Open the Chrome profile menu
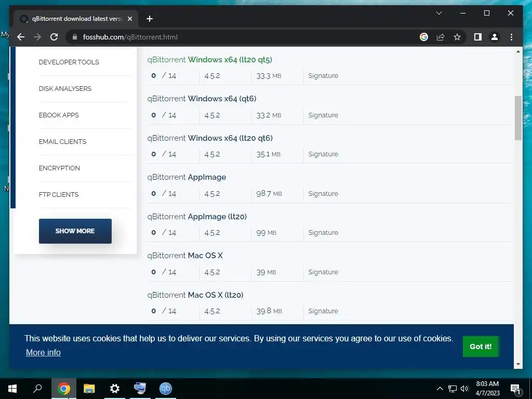532x399 pixels. tap(495, 37)
